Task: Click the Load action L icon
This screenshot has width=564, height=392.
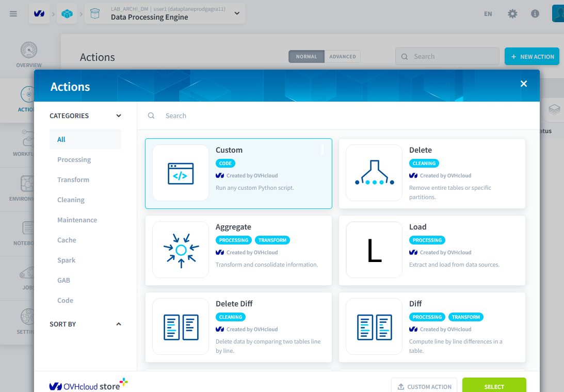Action: 374,250
